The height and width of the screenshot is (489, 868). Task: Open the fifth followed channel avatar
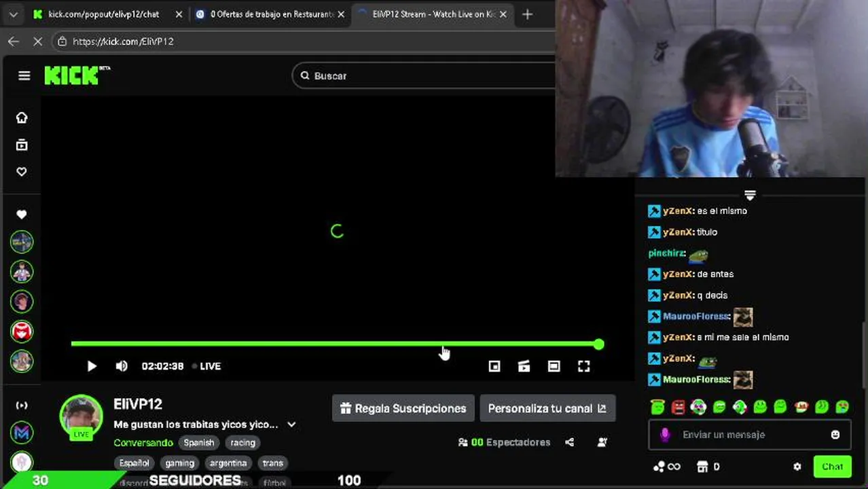[x=22, y=361]
